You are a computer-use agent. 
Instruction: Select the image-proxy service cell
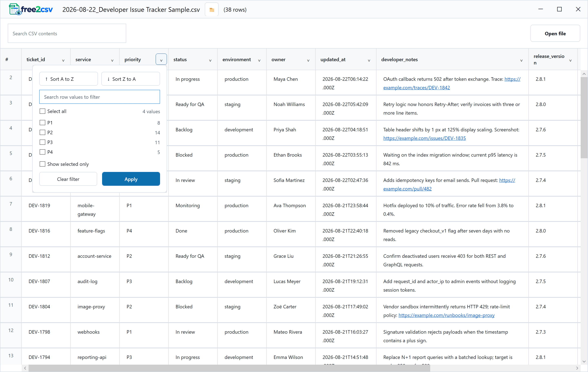95,310
